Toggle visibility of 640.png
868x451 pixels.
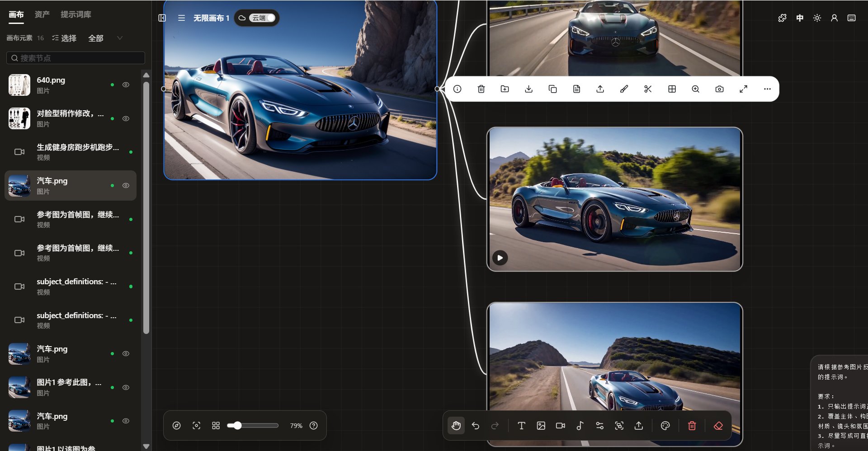126,85
